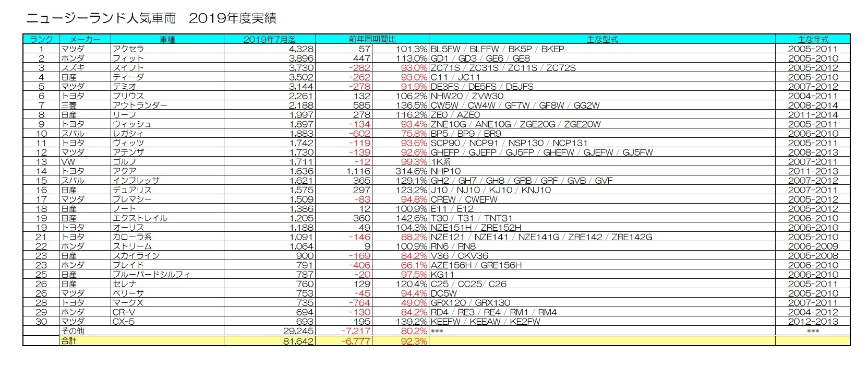Select the マークX model cell
This screenshot has height=365, width=868.
[x=167, y=302]
